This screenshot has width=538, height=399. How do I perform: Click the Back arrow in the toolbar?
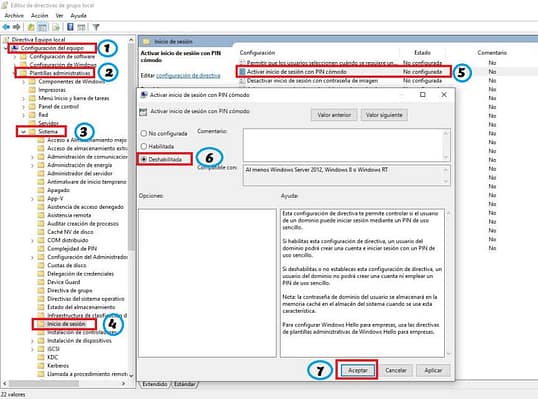tap(6, 27)
